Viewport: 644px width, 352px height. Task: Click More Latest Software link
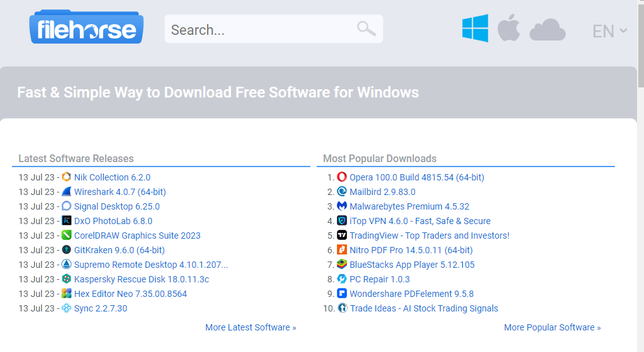click(x=251, y=327)
